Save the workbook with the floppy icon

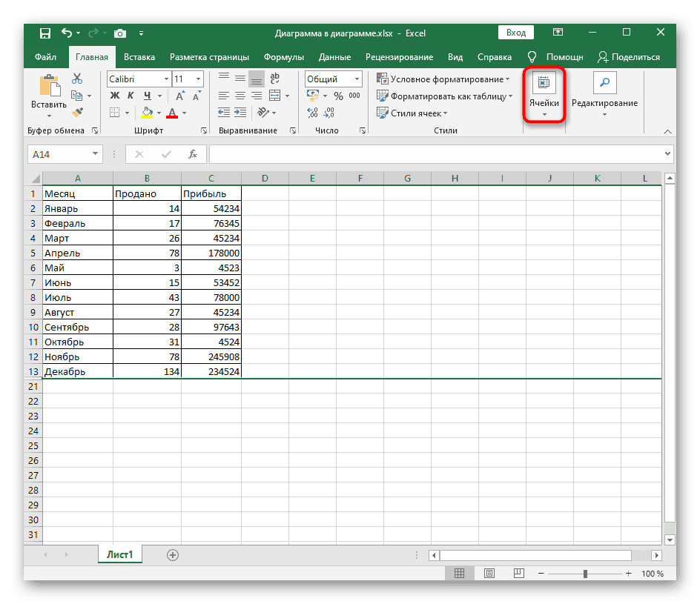(45, 33)
